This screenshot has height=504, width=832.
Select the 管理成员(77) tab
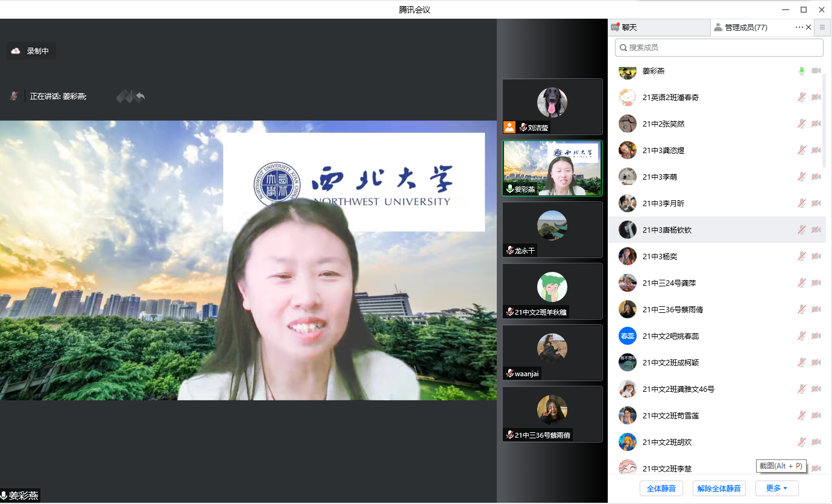pyautogui.click(x=746, y=27)
